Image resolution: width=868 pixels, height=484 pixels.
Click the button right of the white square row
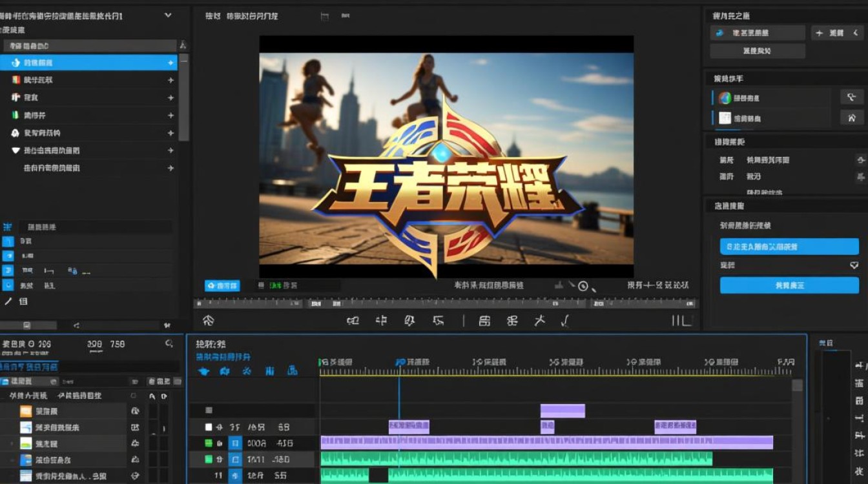(x=852, y=117)
